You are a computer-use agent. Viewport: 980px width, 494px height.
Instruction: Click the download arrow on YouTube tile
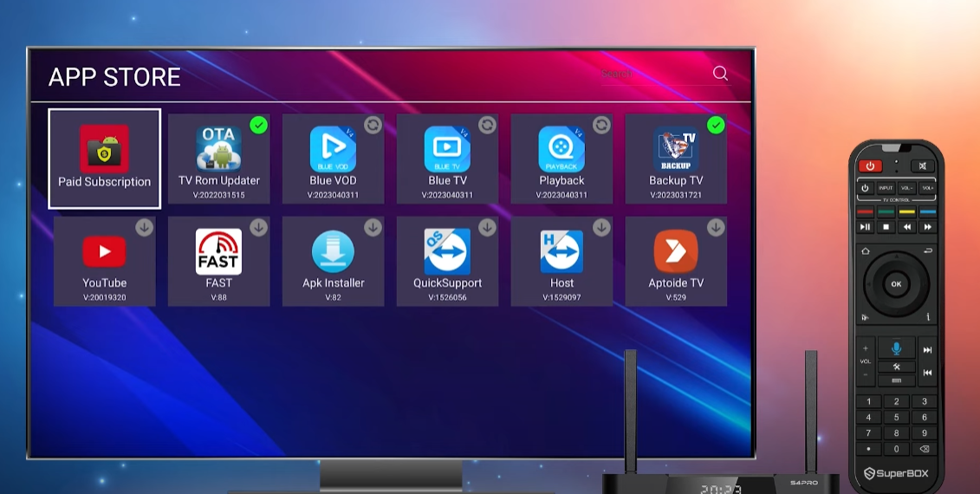click(x=145, y=228)
